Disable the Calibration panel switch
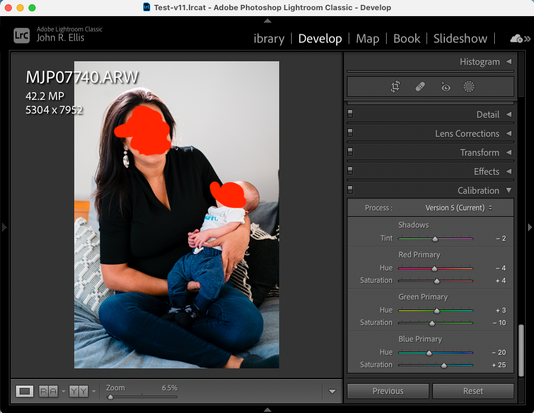This screenshot has height=413, width=534. pyautogui.click(x=350, y=189)
